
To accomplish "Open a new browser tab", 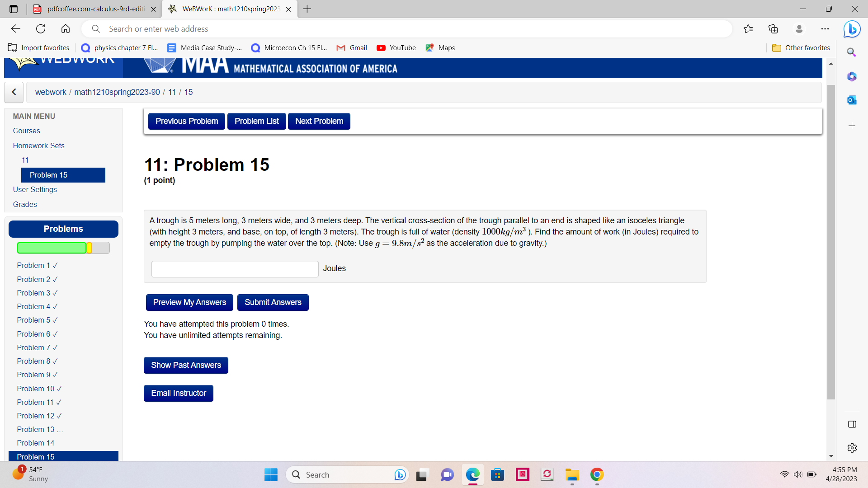I will (x=307, y=9).
